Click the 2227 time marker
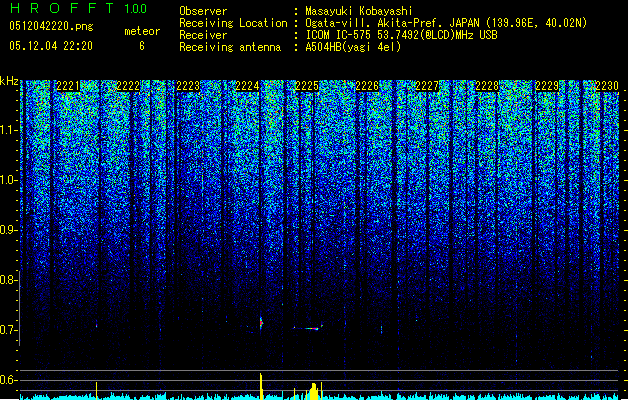This screenshot has width=629, height=400. pos(427,86)
